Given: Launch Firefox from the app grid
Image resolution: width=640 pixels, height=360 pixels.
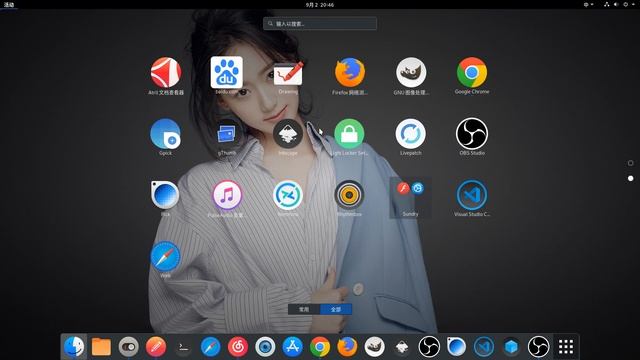Looking at the screenshot, I should click(x=349, y=73).
